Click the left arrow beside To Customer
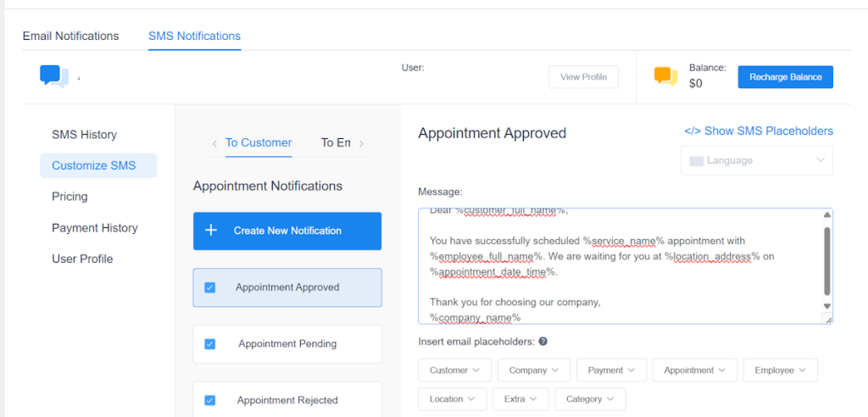The image size is (868, 417). point(214,143)
